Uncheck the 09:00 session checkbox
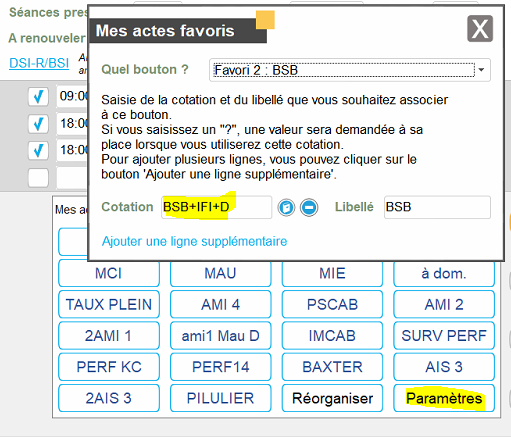The image size is (511, 438). click(38, 97)
